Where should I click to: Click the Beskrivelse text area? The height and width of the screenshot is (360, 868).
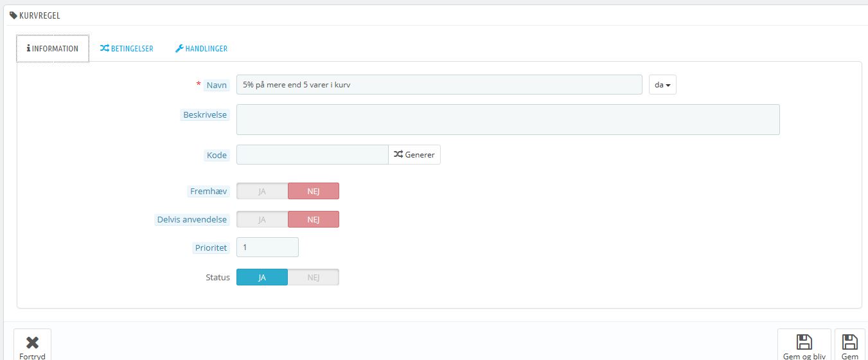pyautogui.click(x=508, y=120)
